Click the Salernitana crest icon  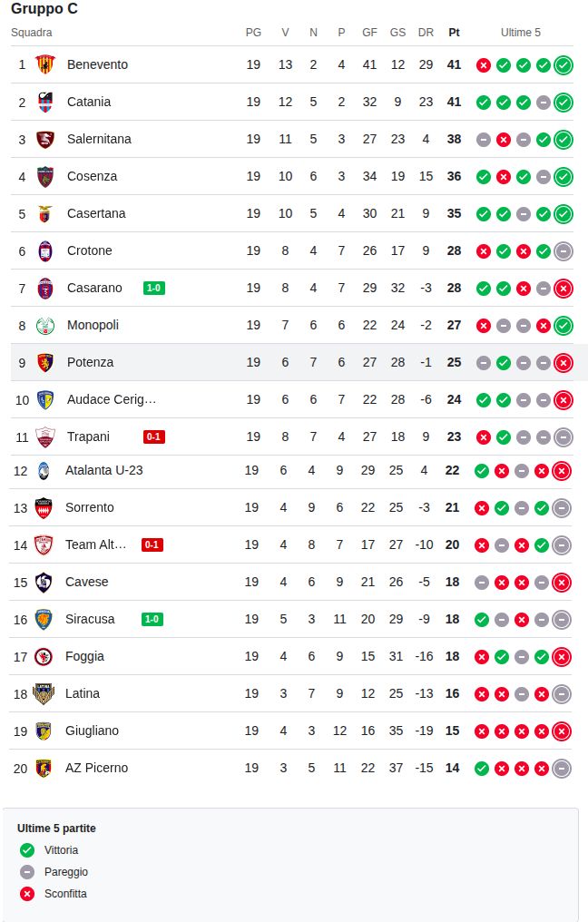click(44, 139)
